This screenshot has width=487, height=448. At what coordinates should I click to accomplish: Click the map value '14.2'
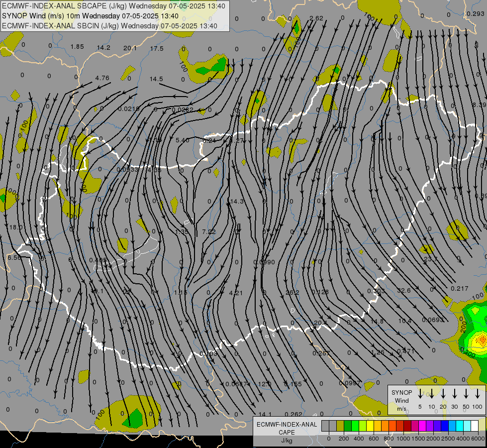(103, 48)
